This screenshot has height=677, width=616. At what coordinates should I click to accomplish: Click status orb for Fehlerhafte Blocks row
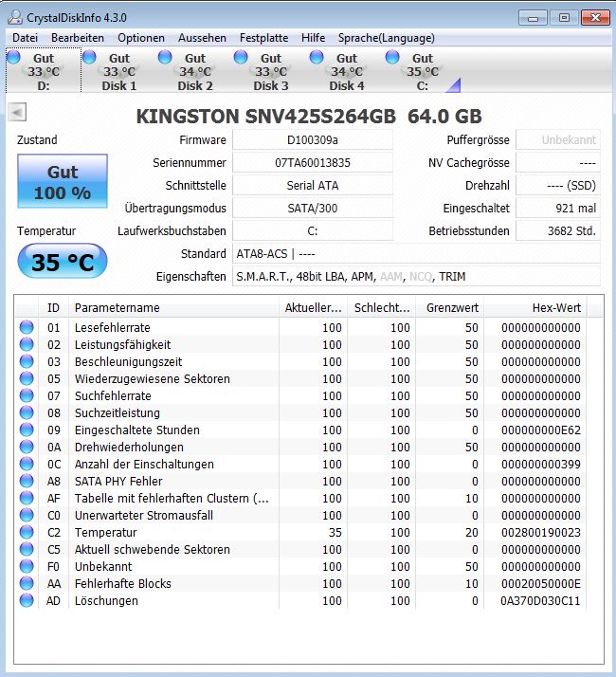coord(27,583)
